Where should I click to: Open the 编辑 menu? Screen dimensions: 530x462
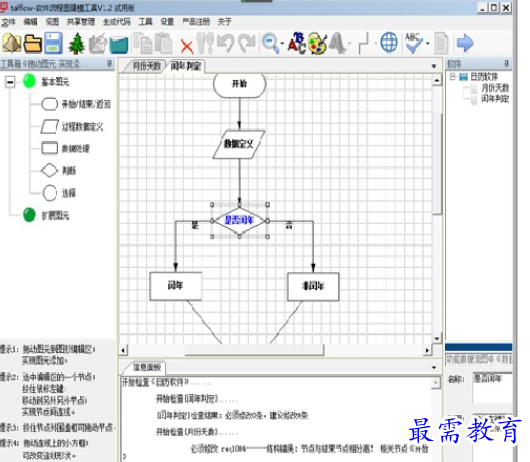30,22
